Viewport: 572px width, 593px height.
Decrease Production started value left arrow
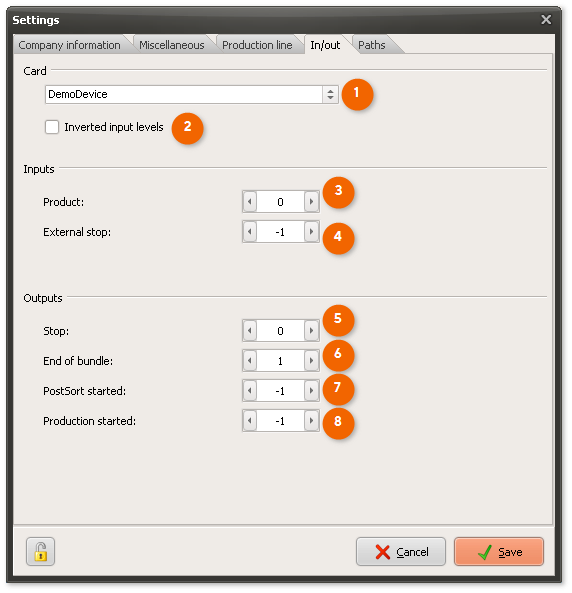coord(250,421)
